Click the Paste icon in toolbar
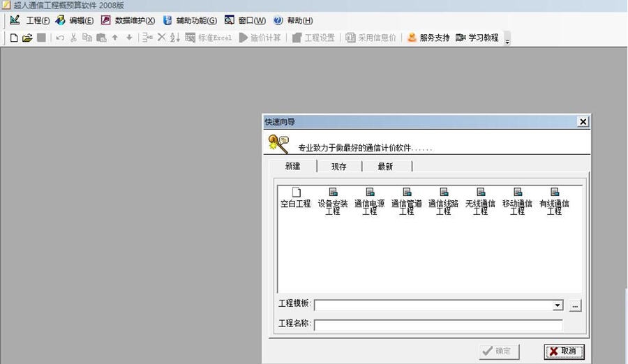Screen dimensions: 628x364 point(101,38)
